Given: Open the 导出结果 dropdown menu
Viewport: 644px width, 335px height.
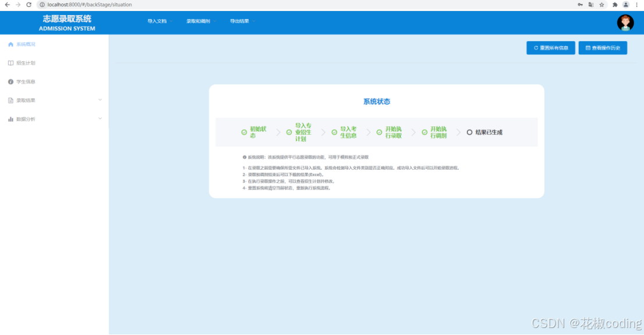Looking at the screenshot, I should pyautogui.click(x=242, y=22).
